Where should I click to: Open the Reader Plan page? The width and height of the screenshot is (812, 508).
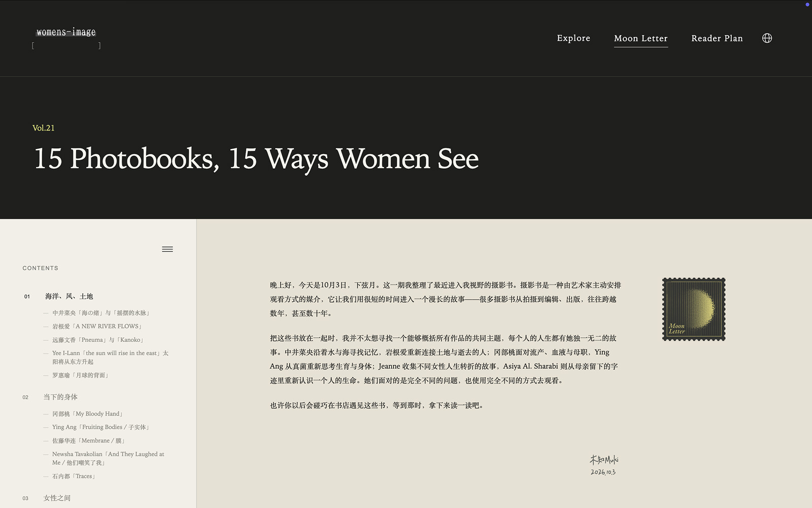[x=717, y=39]
